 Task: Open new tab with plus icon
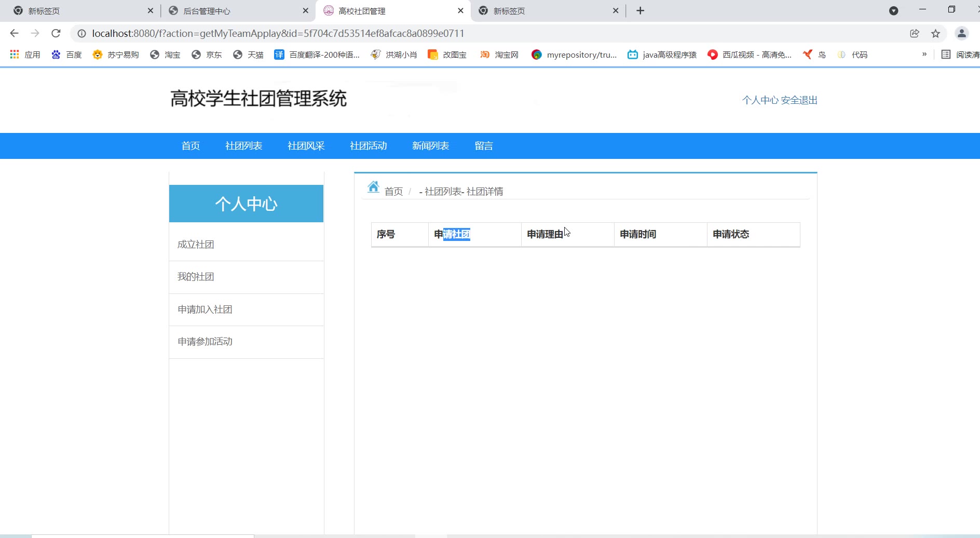pos(641,11)
